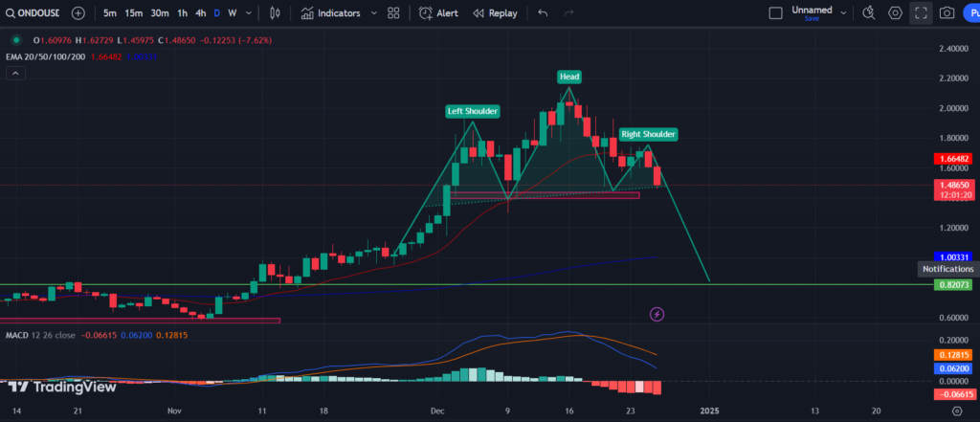Viewport: 980px width, 422px height.
Task: Click the Unnamed layout name
Action: point(812,10)
